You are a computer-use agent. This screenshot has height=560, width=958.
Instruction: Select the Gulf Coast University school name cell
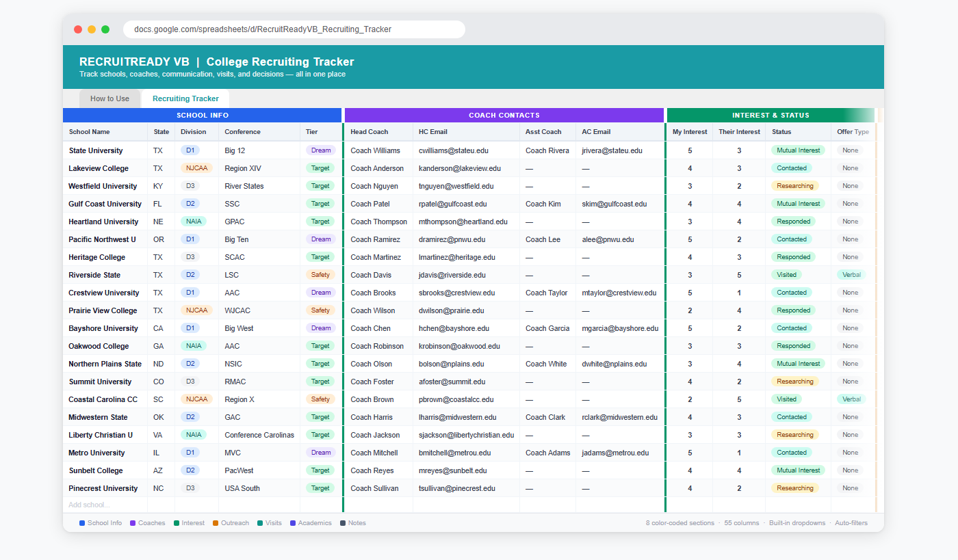105,204
